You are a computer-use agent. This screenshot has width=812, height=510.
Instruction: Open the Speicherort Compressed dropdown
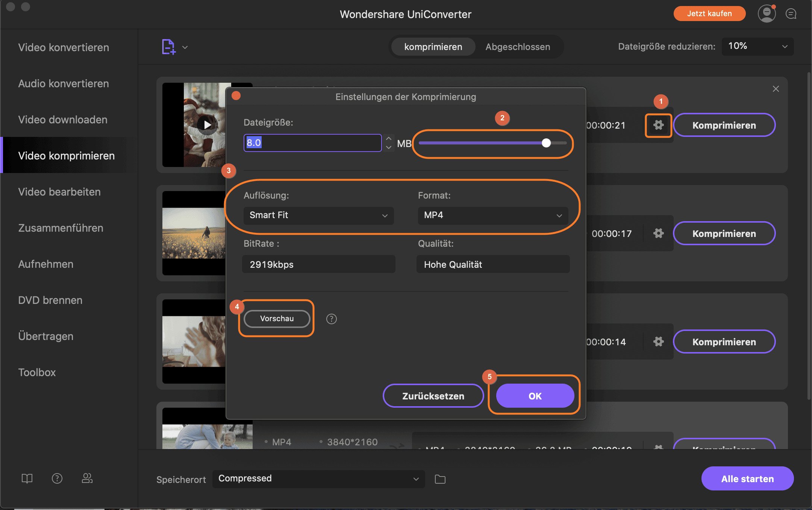[x=318, y=479]
